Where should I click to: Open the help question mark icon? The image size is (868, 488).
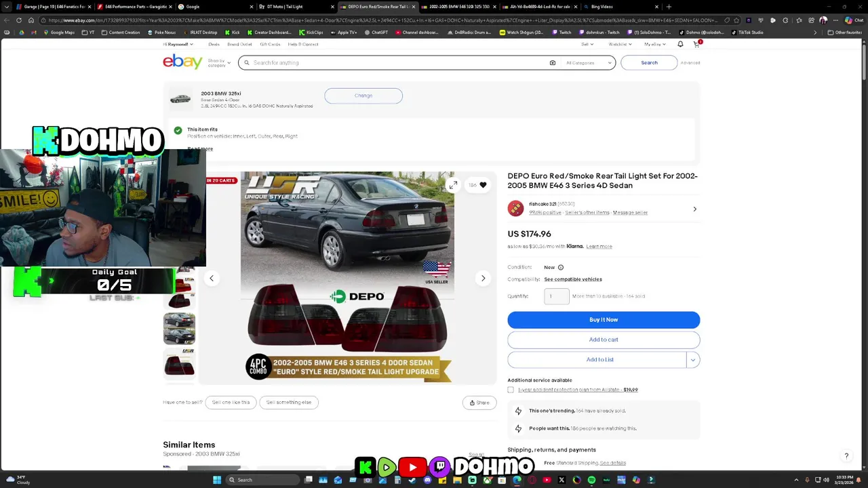click(x=846, y=455)
